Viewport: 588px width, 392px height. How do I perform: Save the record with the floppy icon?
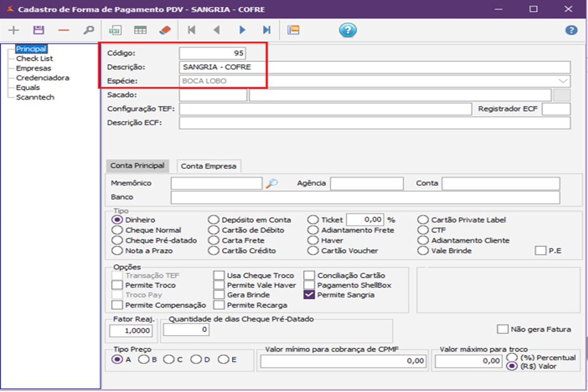39,30
